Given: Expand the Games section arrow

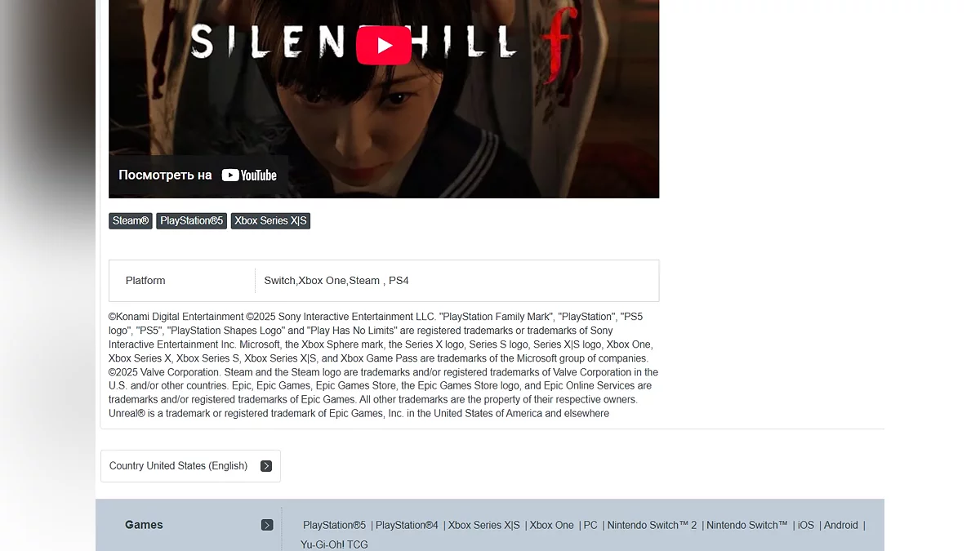Looking at the screenshot, I should tap(267, 525).
